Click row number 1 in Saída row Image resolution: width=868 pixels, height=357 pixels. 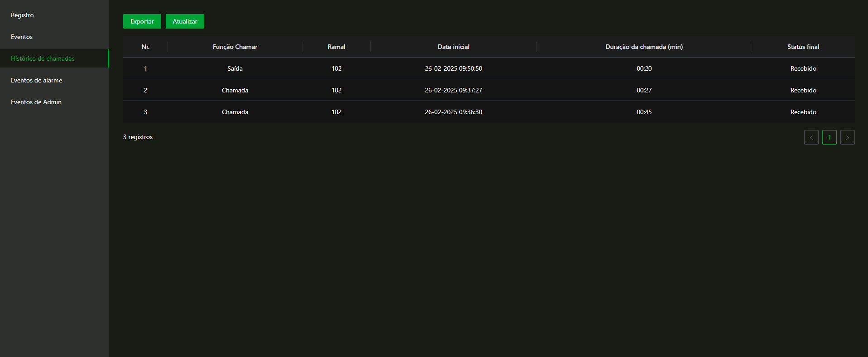coord(145,68)
